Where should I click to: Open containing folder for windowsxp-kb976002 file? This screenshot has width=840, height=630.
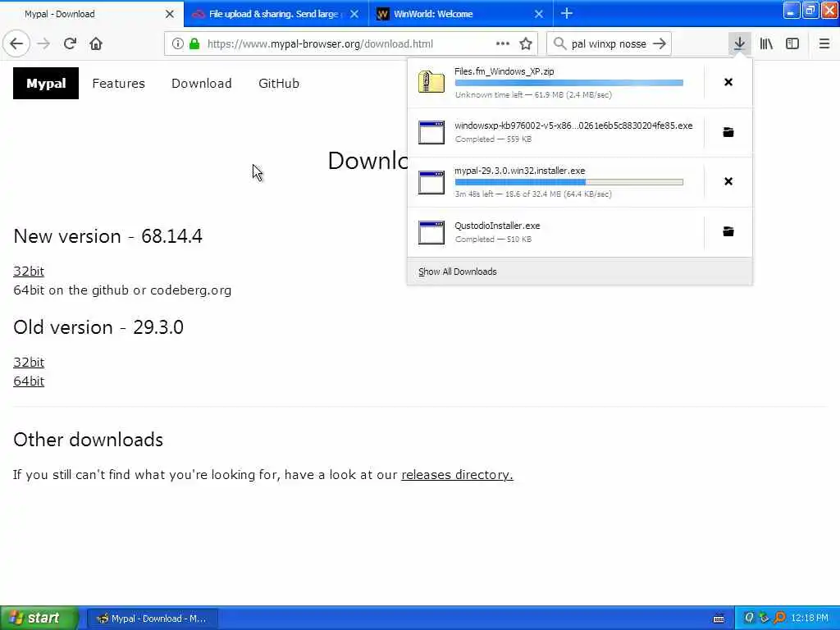tap(728, 132)
